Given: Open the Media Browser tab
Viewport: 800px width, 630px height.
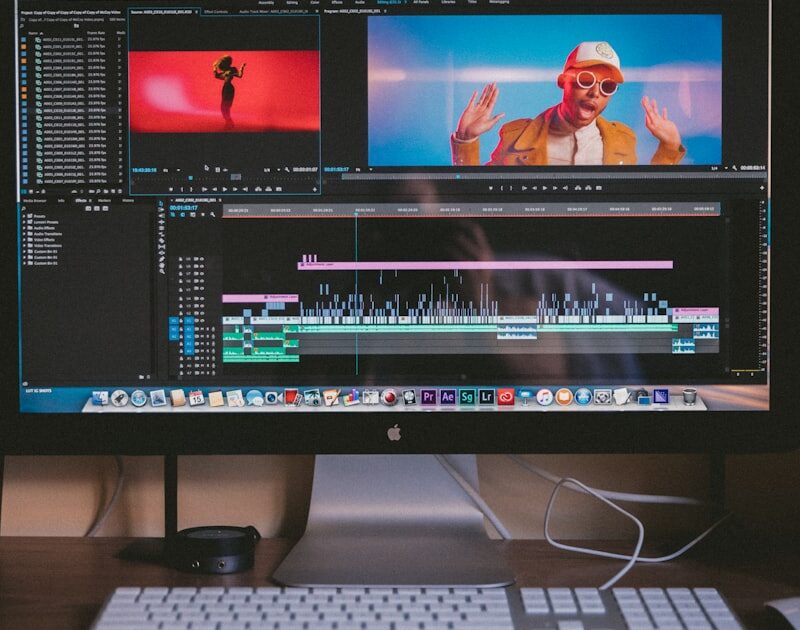Looking at the screenshot, I should pyautogui.click(x=35, y=201).
